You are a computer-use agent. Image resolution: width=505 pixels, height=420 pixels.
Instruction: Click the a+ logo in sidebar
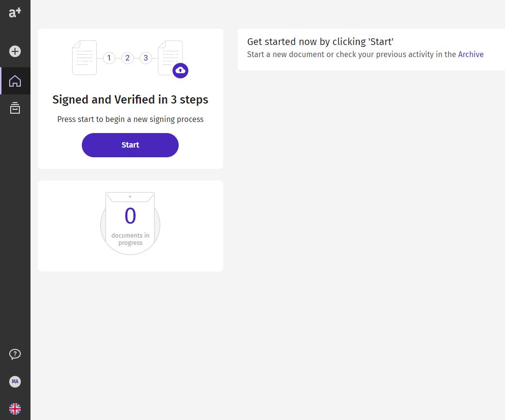[x=15, y=13]
